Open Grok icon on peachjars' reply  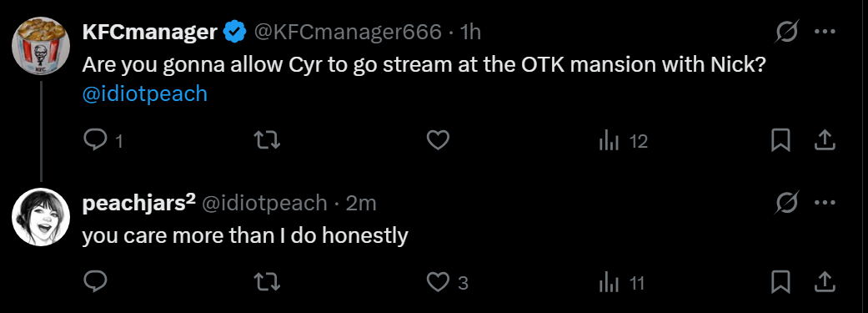[786, 204]
